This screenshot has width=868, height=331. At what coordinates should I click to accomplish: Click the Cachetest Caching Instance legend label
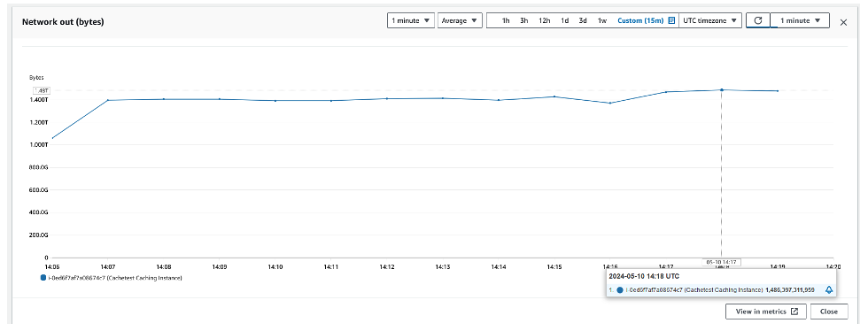coord(114,278)
